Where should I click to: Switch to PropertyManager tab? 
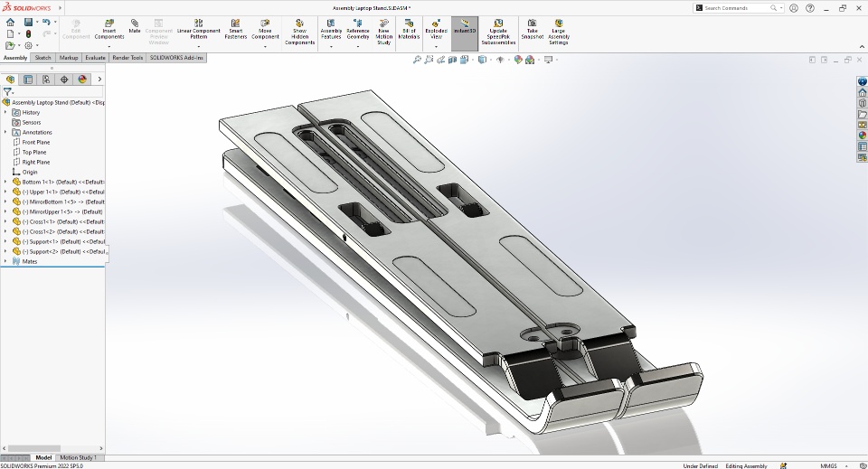tap(28, 80)
